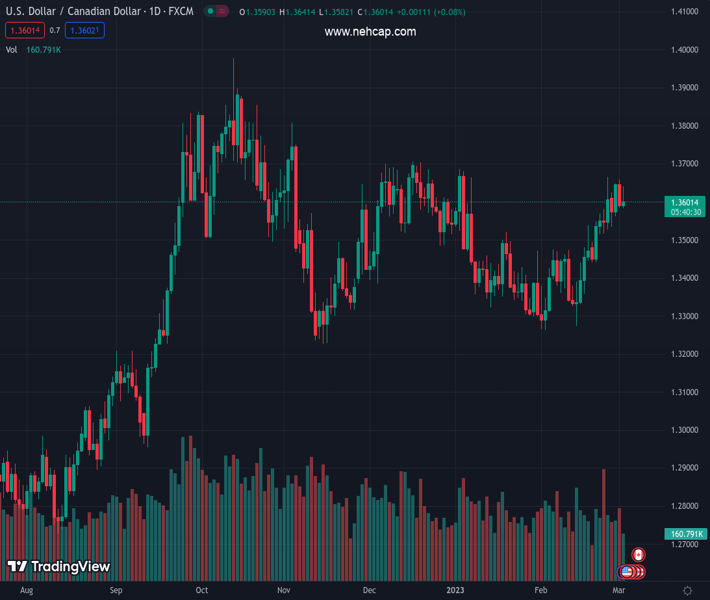Click the 1.40000 level on price scale
This screenshot has height=600, width=710.
click(684, 50)
